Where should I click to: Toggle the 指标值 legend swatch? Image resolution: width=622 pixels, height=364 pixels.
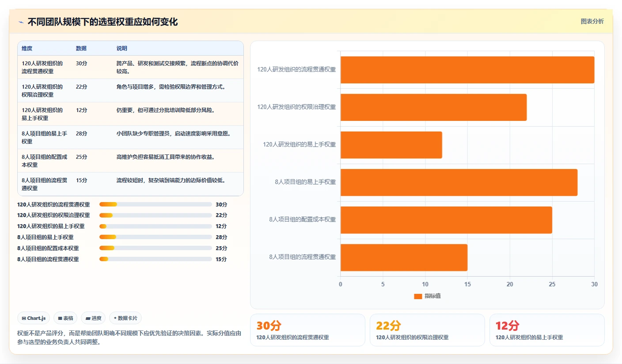[x=418, y=296]
